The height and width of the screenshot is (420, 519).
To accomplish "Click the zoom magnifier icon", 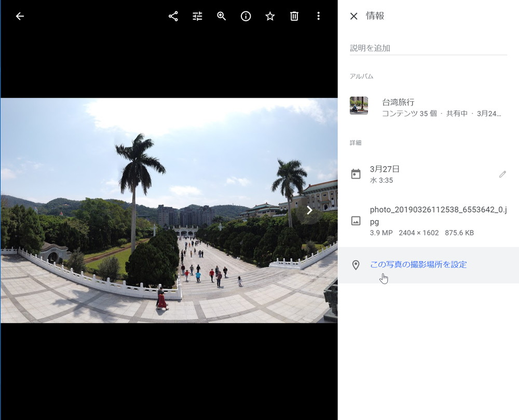I will pos(222,16).
